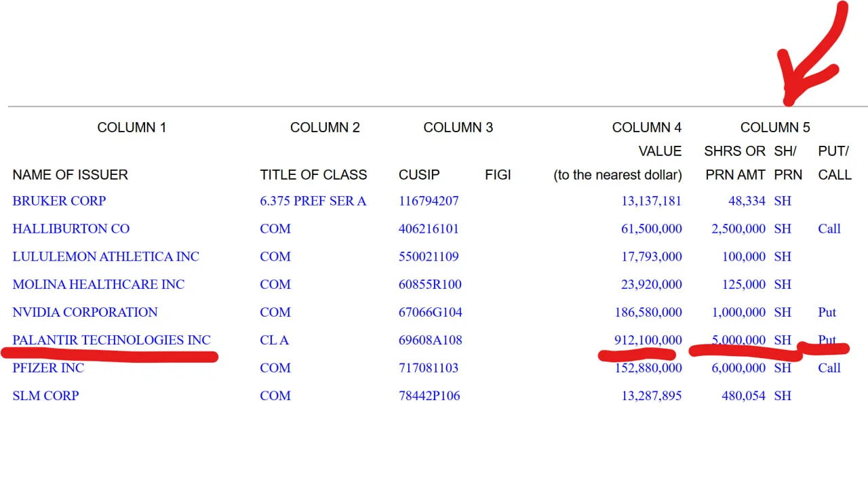The image size is (868, 487).
Task: Click the NAME OF ISSUER header
Action: coord(70,175)
